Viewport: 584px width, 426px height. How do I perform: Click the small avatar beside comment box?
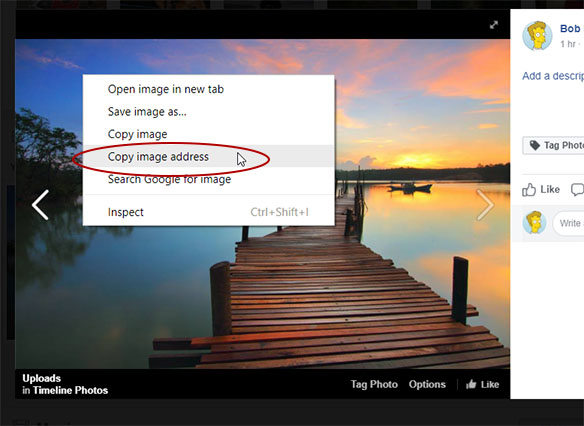click(x=534, y=222)
